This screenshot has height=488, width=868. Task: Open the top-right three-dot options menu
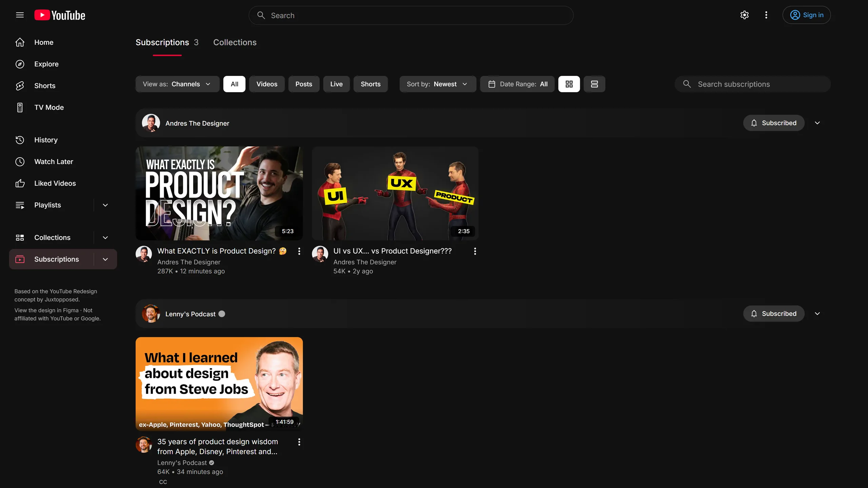pyautogui.click(x=766, y=15)
